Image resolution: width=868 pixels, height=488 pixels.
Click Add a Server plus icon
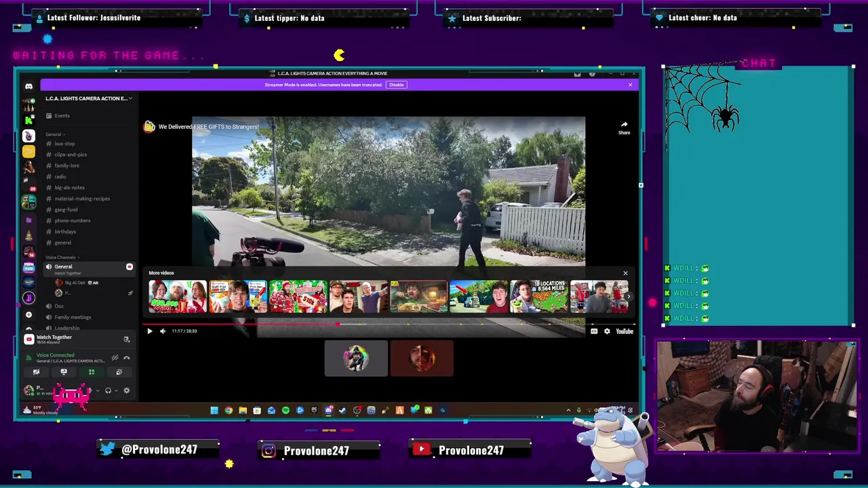tap(28, 314)
